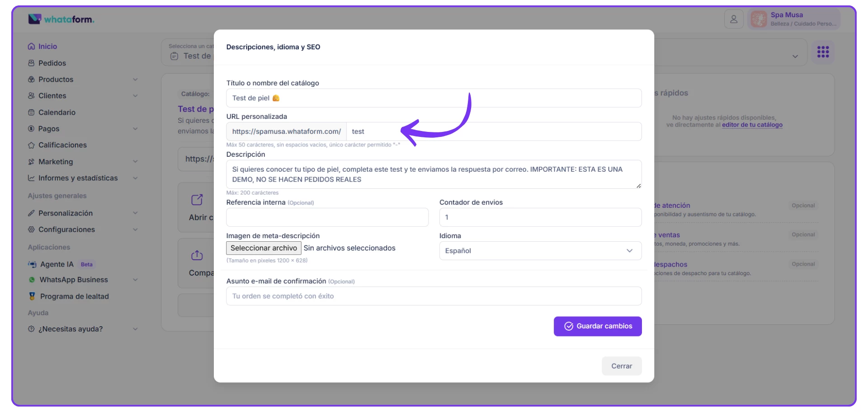Viewport: 868px width, 412px height.
Task: Expand the Marketing menu chevron
Action: (135, 162)
